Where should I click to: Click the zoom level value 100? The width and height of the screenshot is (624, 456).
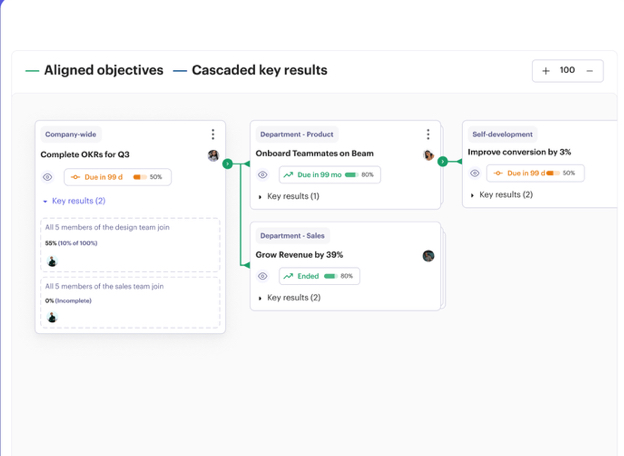(567, 70)
